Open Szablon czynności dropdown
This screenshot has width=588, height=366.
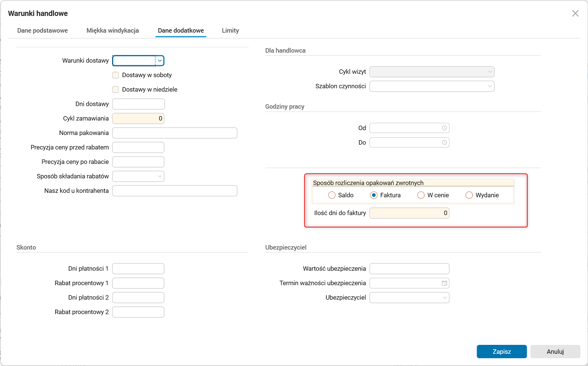click(x=490, y=86)
